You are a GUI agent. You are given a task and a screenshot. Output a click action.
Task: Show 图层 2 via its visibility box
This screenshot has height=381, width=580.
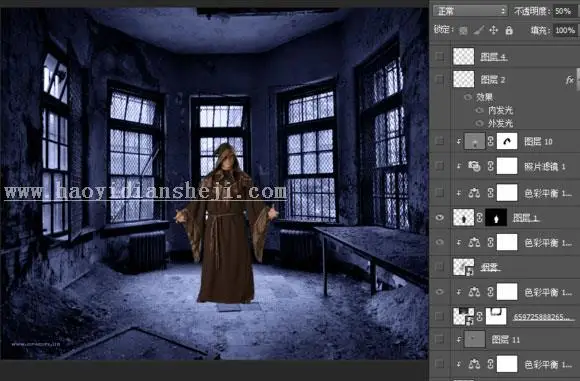click(439, 80)
